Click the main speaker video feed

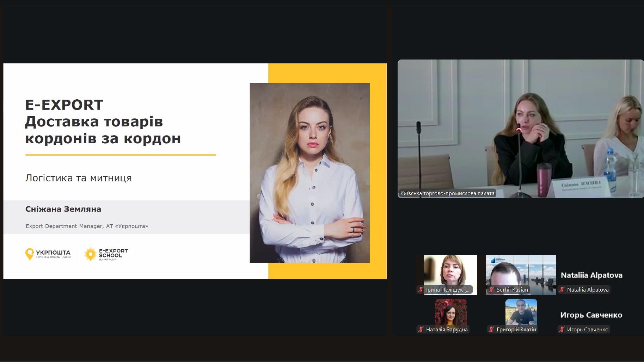(x=520, y=129)
